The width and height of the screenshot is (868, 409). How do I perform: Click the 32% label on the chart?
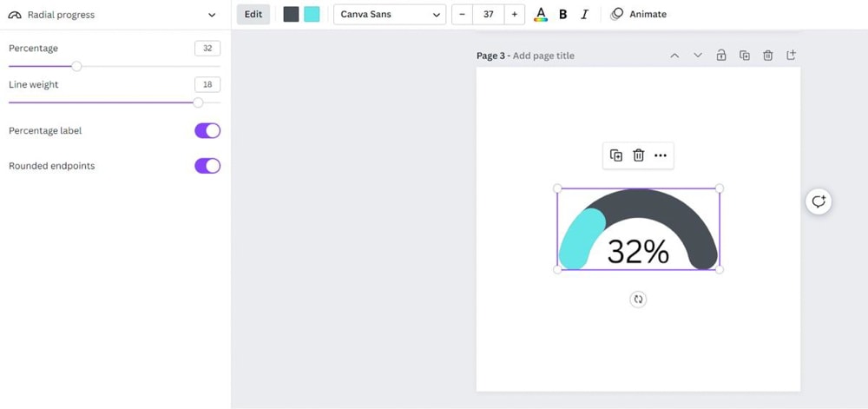point(638,252)
